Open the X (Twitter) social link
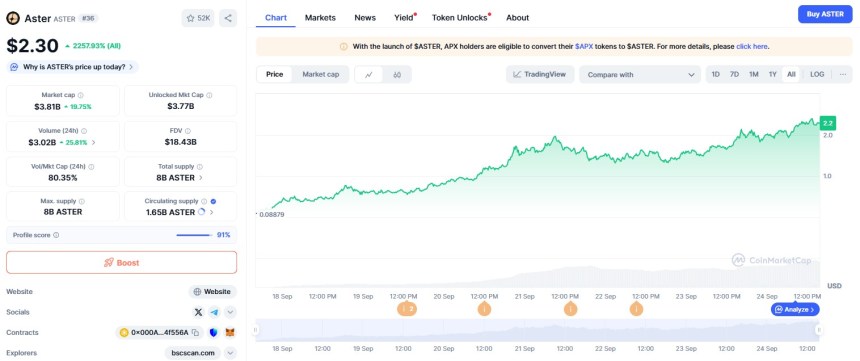The width and height of the screenshot is (860, 361). tap(199, 312)
